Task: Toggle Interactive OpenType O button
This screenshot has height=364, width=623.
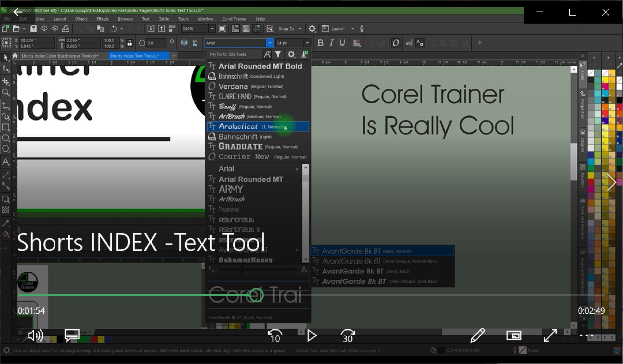Action: point(396,43)
